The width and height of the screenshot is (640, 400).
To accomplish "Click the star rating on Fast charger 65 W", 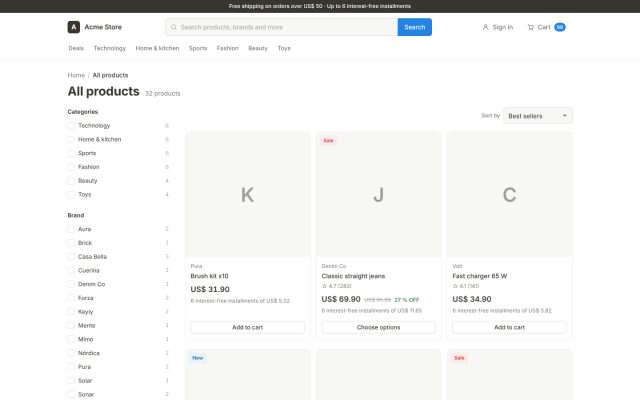I will (x=466, y=286).
